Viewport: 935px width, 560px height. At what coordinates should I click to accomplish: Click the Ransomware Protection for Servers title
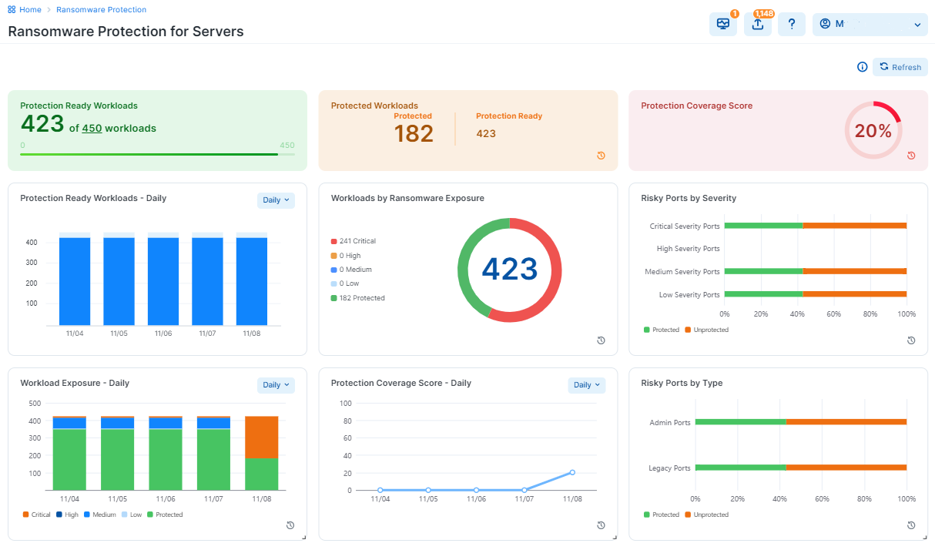click(x=126, y=32)
